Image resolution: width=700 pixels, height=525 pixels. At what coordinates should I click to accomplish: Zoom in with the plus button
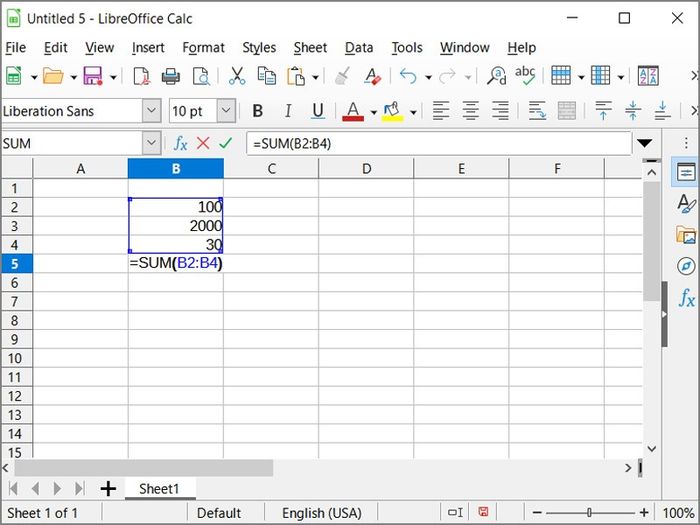click(644, 513)
